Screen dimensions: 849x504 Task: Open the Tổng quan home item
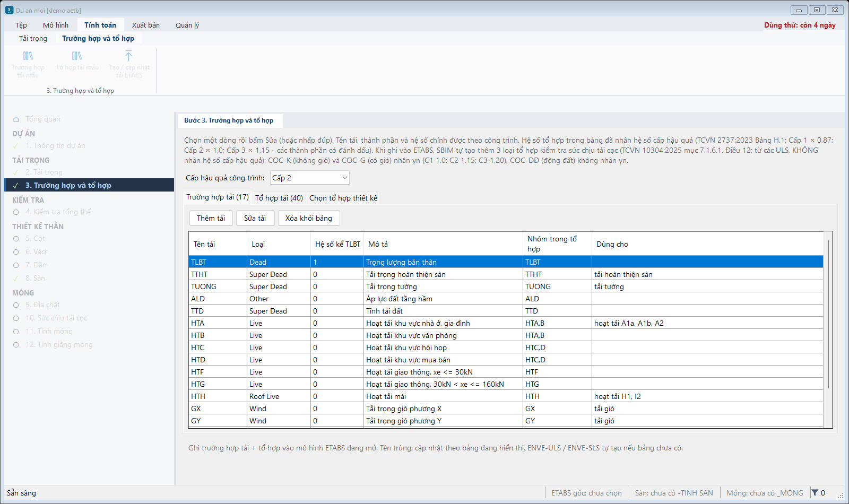(x=42, y=119)
